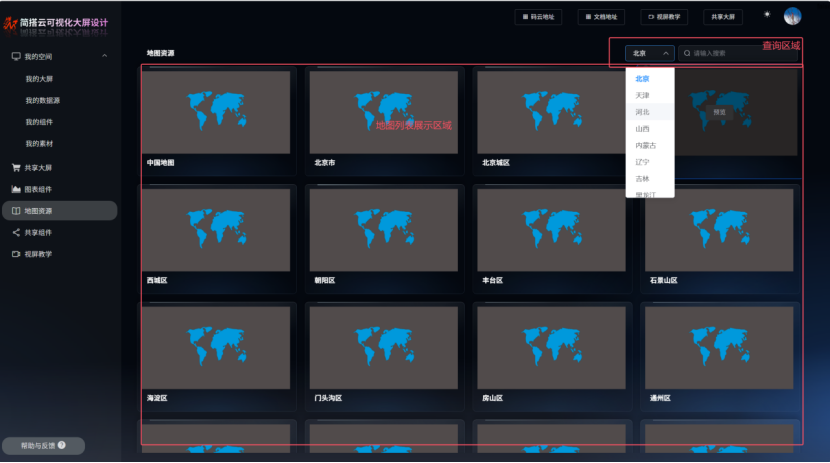Go to 我的素材 menu item
This screenshot has width=830, height=463.
pos(39,144)
